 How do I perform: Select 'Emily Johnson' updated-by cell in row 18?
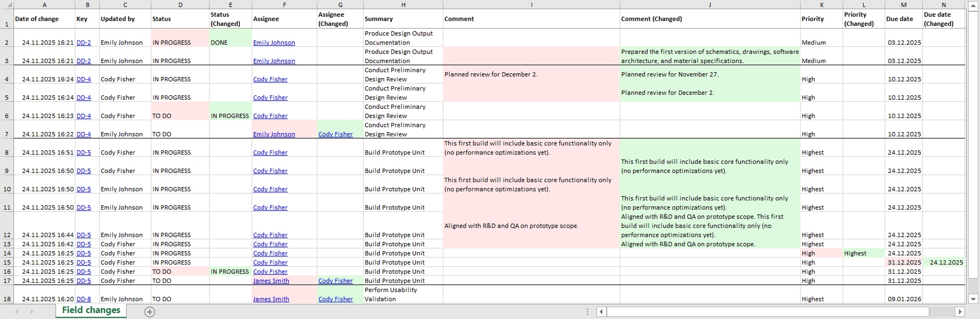coord(125,294)
